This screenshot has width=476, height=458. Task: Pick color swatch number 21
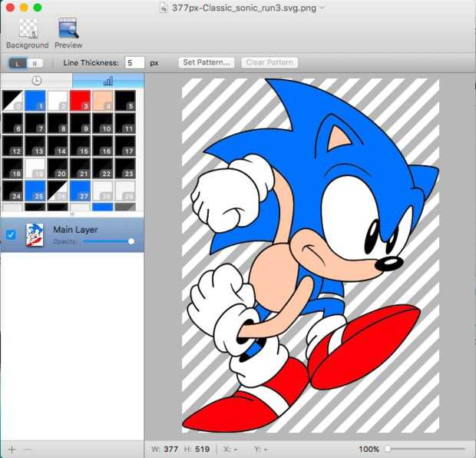pos(80,168)
